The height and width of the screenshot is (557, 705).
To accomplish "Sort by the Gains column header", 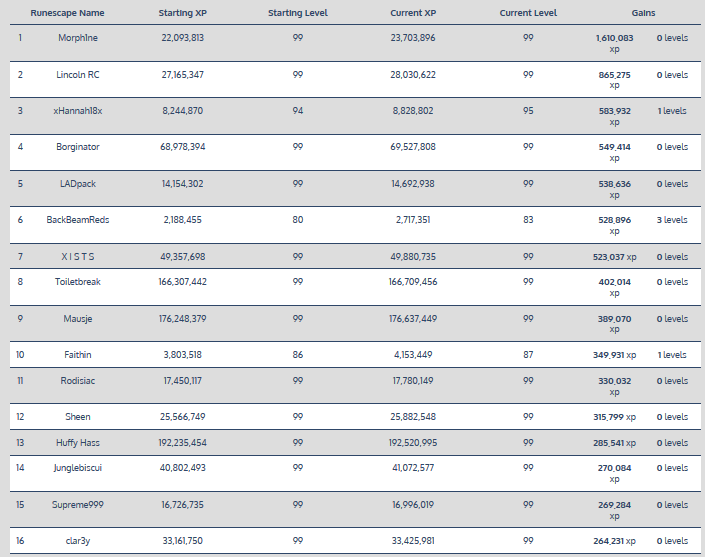I will click(x=644, y=13).
